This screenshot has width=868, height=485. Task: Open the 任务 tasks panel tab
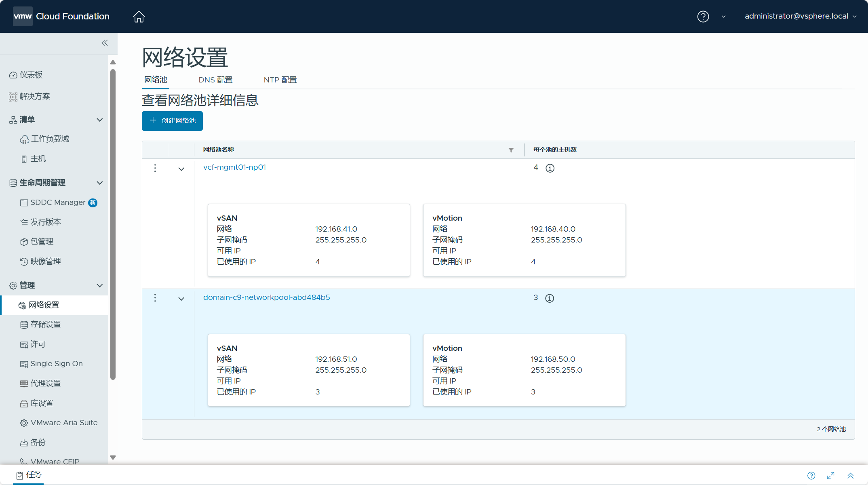pos(29,475)
